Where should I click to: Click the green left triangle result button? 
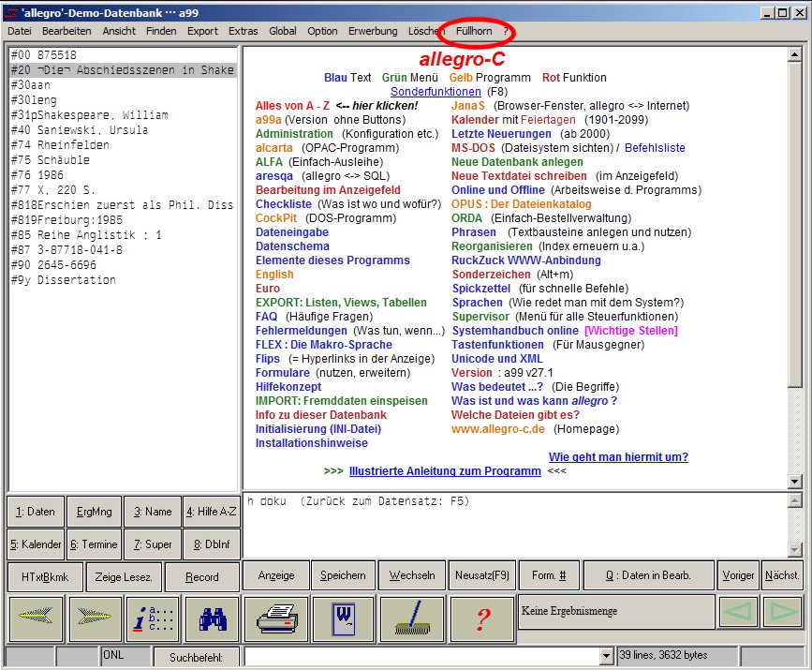(x=739, y=612)
